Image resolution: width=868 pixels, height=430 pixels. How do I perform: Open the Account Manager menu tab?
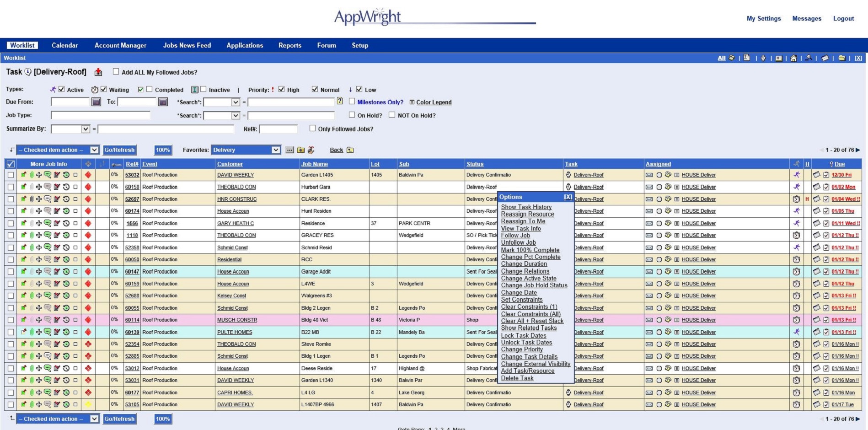(120, 45)
